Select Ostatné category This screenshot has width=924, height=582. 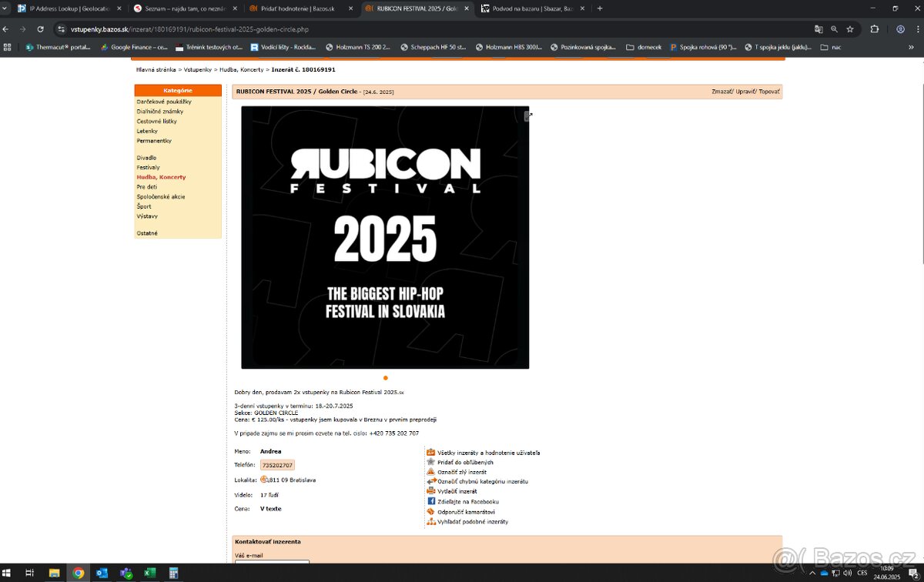(x=147, y=232)
